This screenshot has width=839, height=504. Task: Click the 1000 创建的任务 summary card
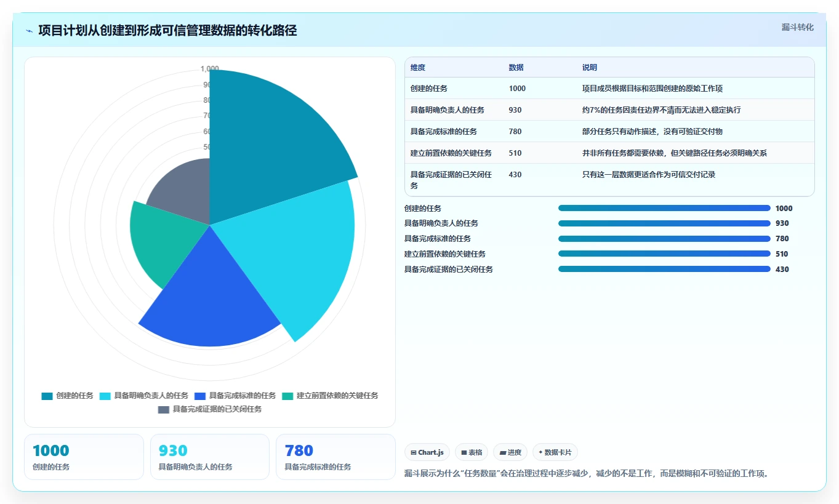tap(84, 457)
